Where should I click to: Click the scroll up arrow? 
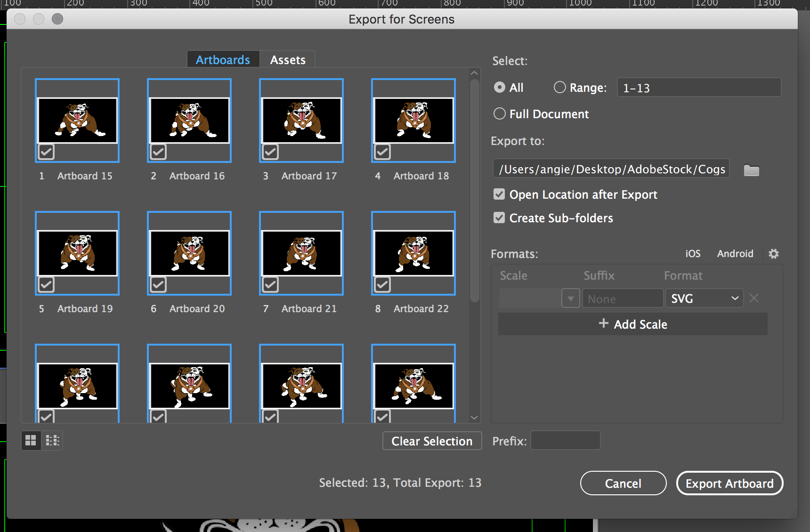[x=474, y=73]
